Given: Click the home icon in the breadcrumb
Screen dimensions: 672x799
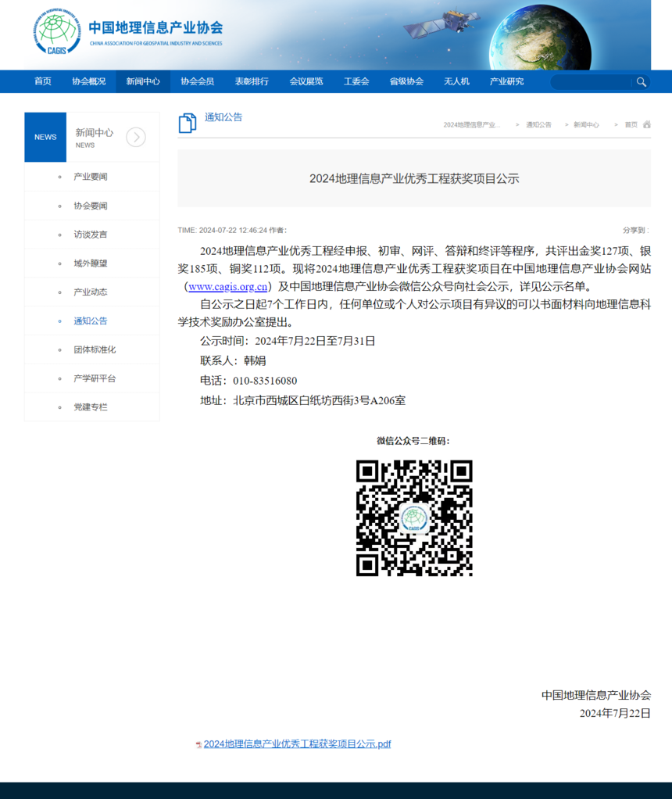Looking at the screenshot, I should tap(646, 124).
